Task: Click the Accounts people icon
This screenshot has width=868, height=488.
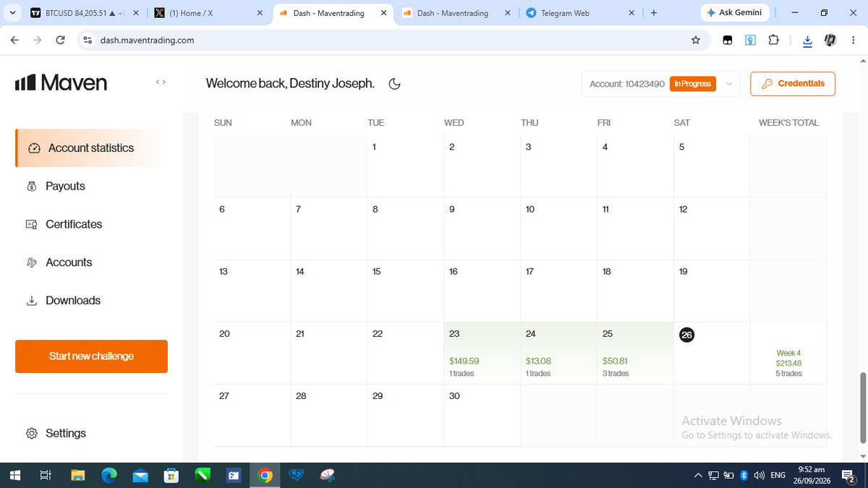Action: tap(31, 262)
